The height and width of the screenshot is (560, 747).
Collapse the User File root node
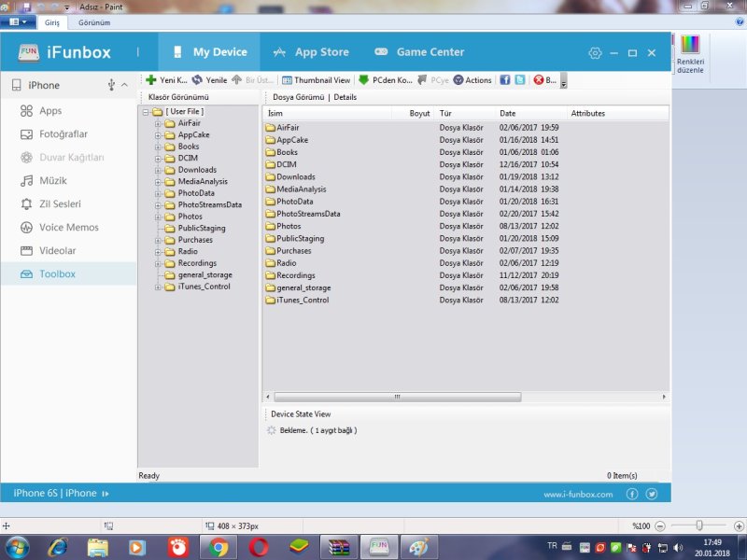tap(145, 112)
